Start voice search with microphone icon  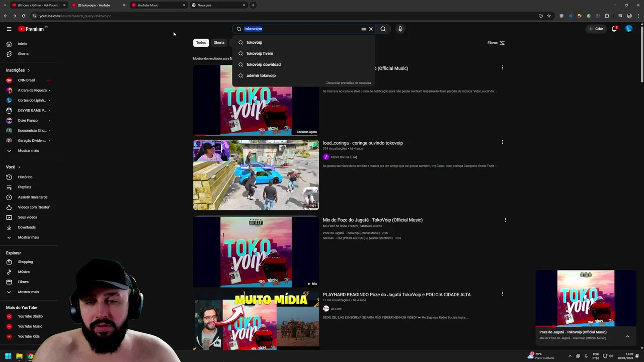pos(400,29)
